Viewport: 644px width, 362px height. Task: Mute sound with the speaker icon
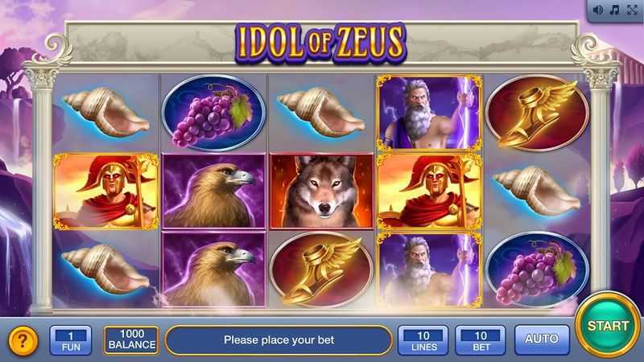point(598,10)
